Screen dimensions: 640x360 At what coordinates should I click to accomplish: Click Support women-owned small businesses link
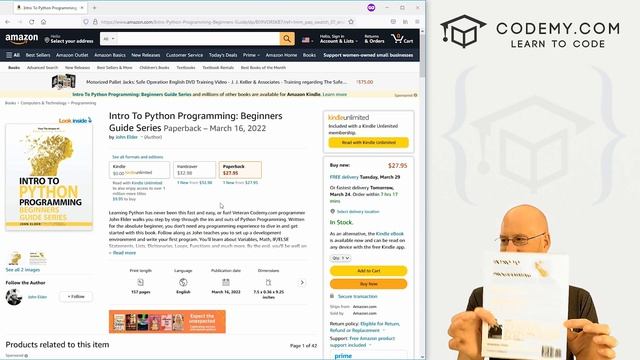(x=368, y=55)
